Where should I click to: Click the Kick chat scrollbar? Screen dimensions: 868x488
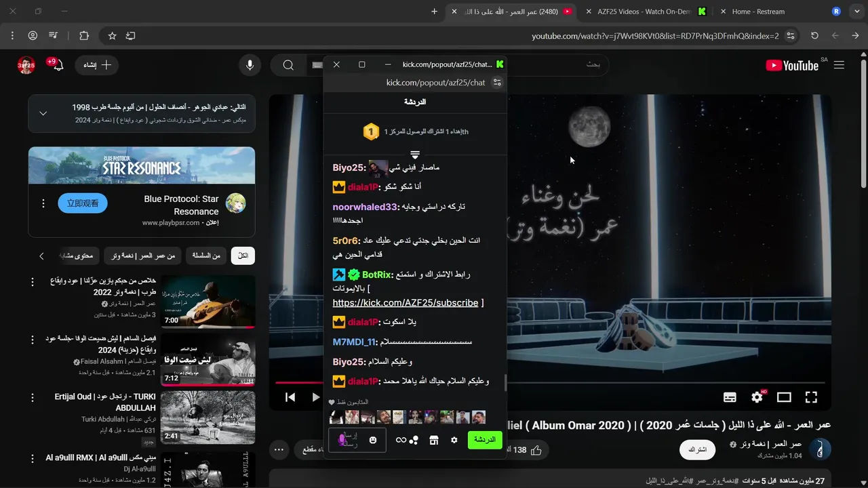(x=505, y=382)
